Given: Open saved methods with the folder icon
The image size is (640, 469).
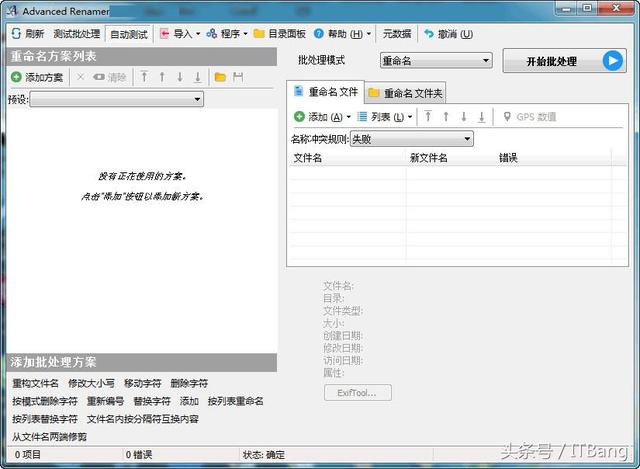Looking at the screenshot, I should tap(220, 77).
